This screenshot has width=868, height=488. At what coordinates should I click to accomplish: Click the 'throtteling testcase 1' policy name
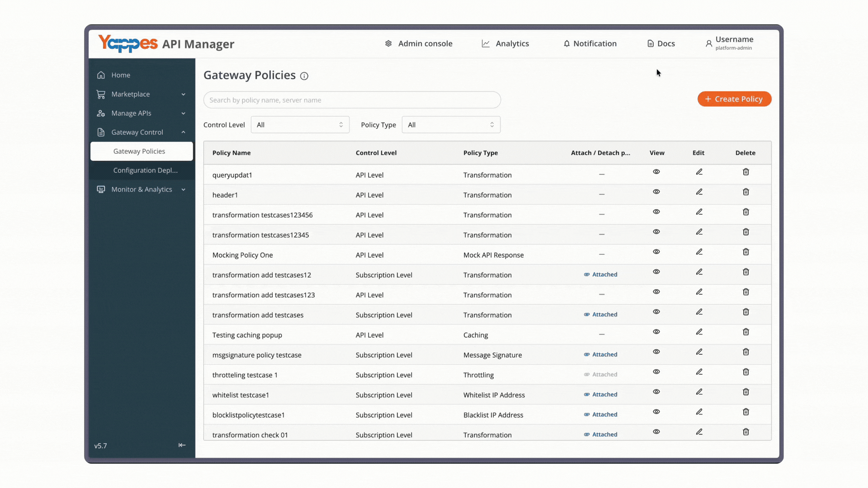click(245, 375)
